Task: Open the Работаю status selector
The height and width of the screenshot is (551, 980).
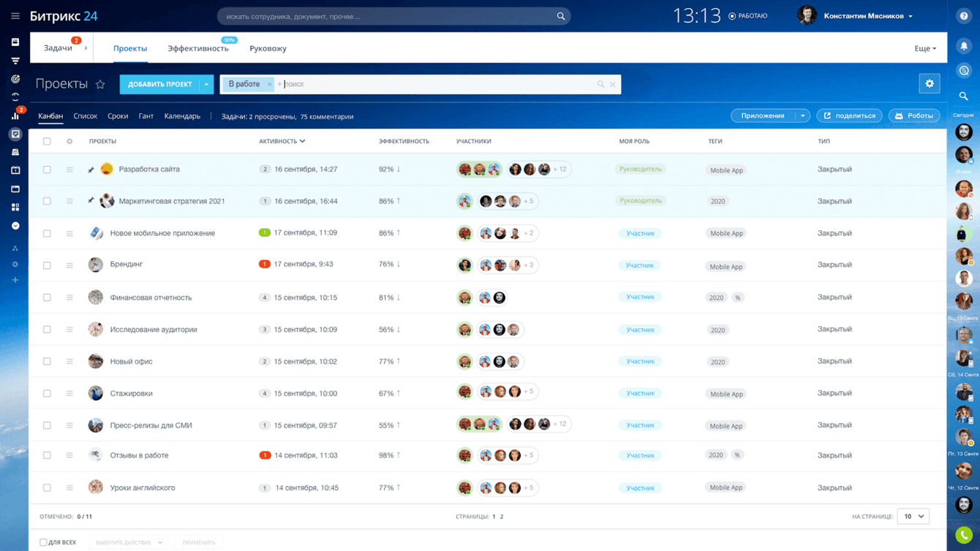Action: pos(748,16)
